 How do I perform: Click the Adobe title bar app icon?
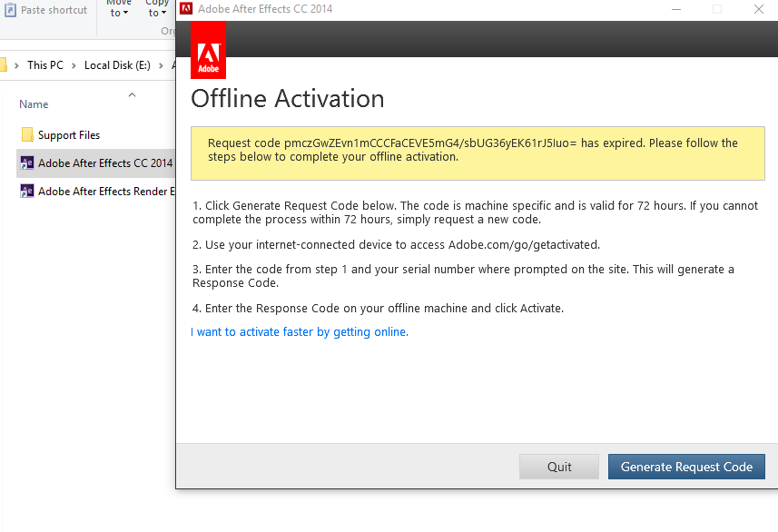point(186,8)
